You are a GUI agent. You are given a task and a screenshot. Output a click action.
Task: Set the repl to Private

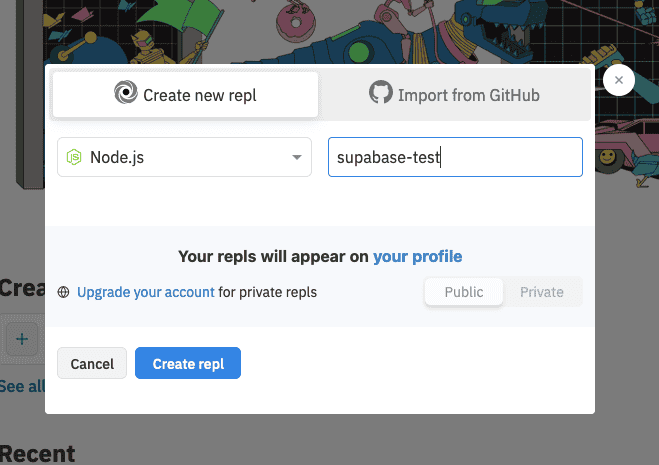click(x=541, y=292)
